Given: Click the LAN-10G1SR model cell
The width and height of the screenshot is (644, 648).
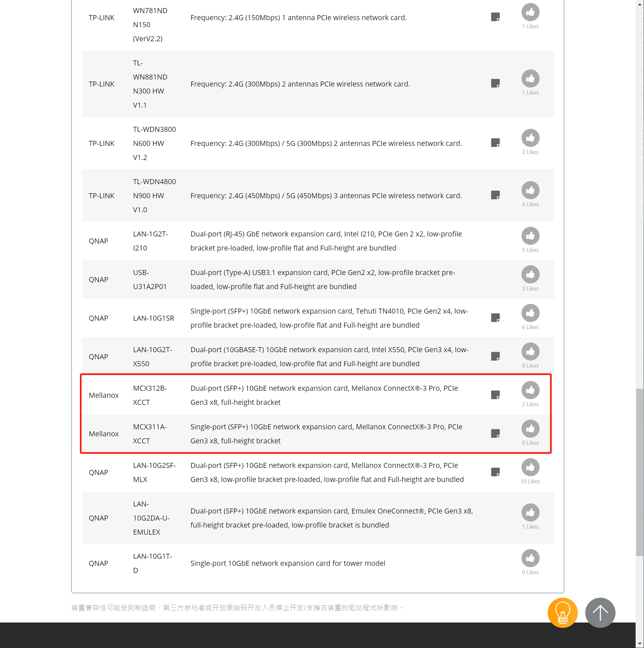Looking at the screenshot, I should 153,318.
